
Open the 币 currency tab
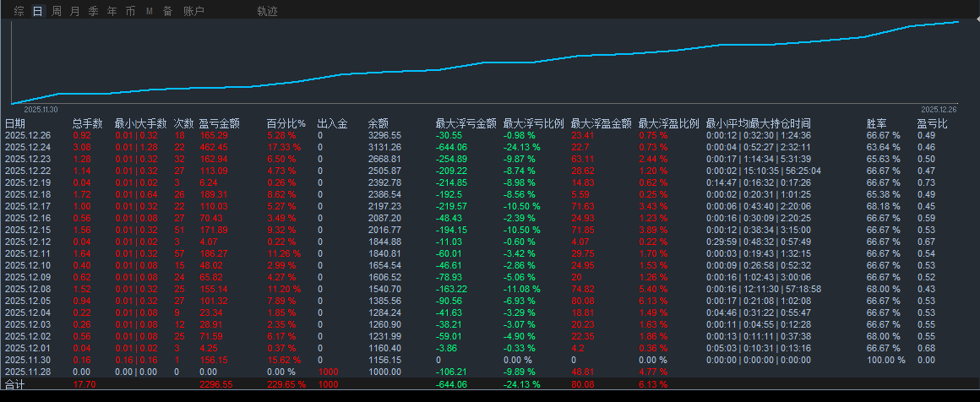pyautogui.click(x=130, y=11)
